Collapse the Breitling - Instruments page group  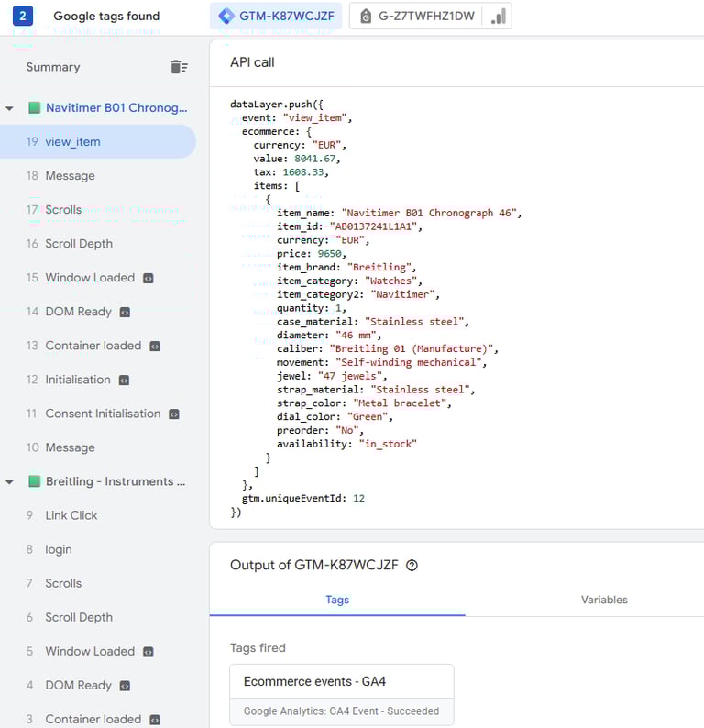[x=9, y=482]
